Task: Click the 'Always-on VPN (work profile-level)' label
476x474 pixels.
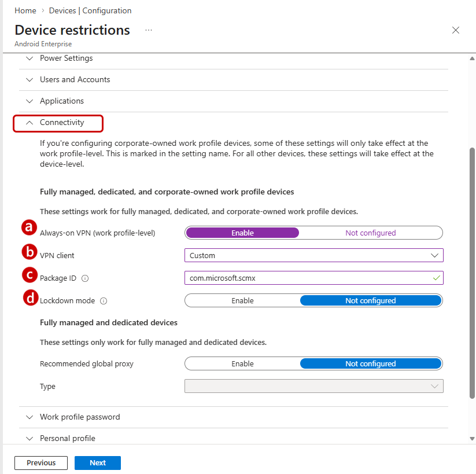Action: 97,233
